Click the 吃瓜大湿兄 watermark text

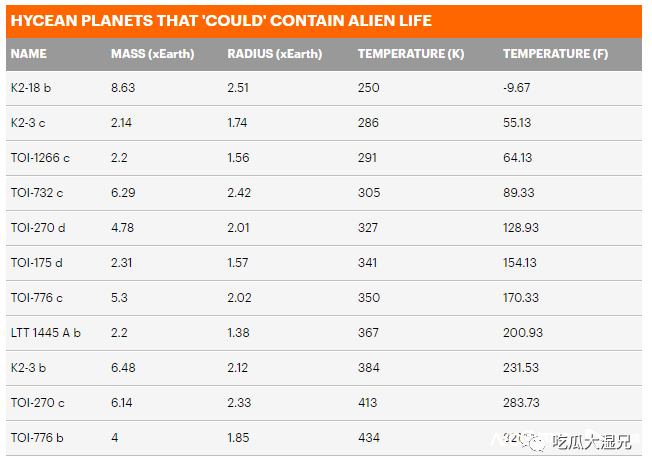click(x=593, y=440)
